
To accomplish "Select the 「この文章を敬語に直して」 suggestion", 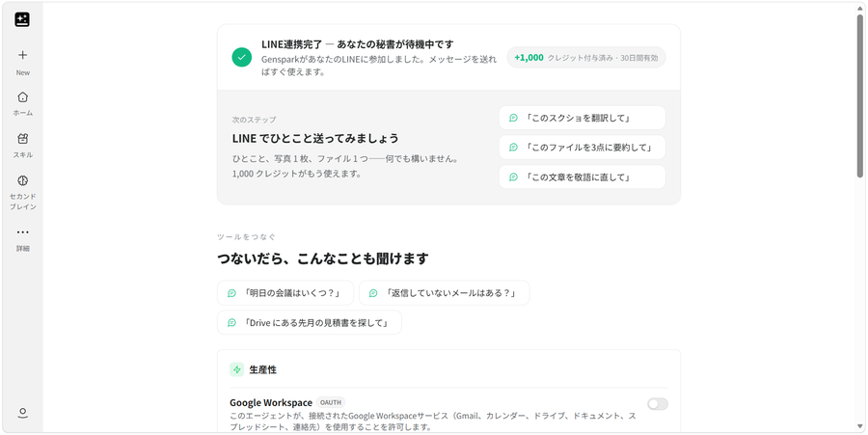I will coord(582,177).
